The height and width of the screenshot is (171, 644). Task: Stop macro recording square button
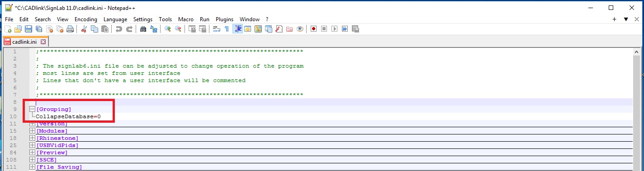coord(324,29)
